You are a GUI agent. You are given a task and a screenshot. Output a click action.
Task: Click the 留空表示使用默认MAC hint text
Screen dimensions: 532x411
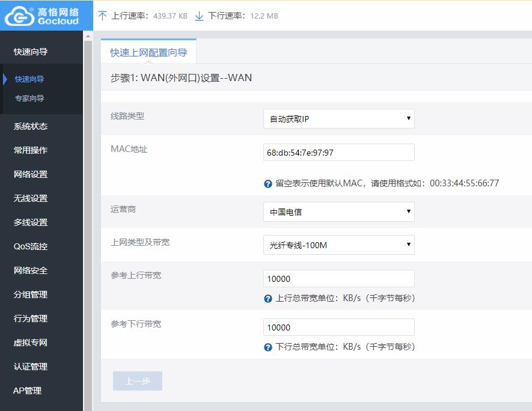[x=387, y=183]
